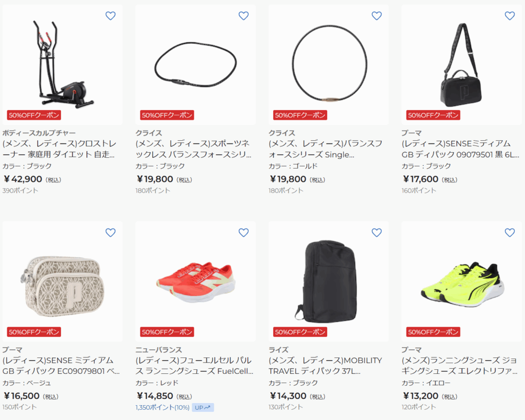Click heart on black sports necklace

[244, 16]
